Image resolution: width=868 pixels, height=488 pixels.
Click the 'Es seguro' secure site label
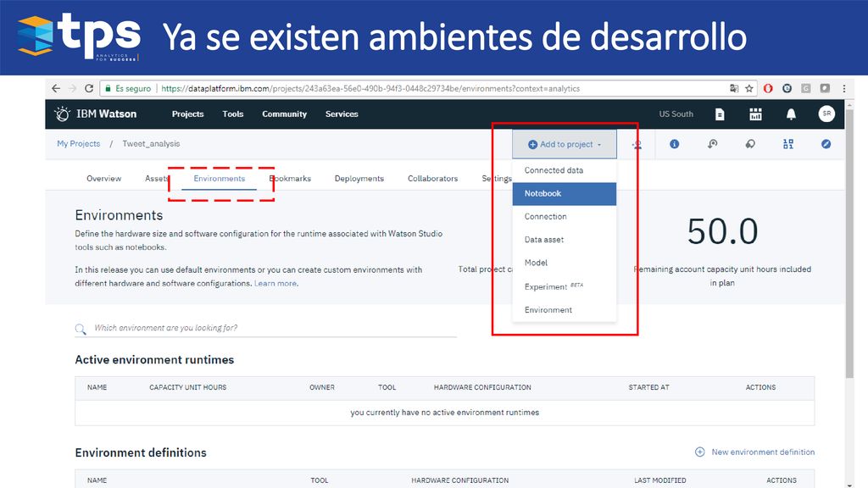(x=133, y=88)
